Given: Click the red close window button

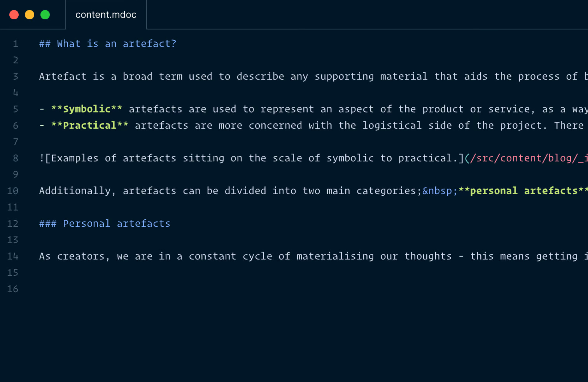Looking at the screenshot, I should coord(14,15).
